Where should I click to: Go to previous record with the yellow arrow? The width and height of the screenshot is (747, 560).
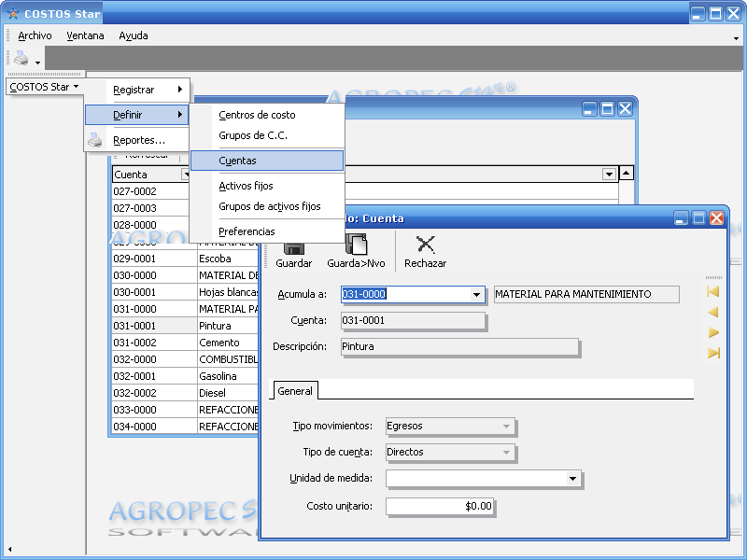713,312
